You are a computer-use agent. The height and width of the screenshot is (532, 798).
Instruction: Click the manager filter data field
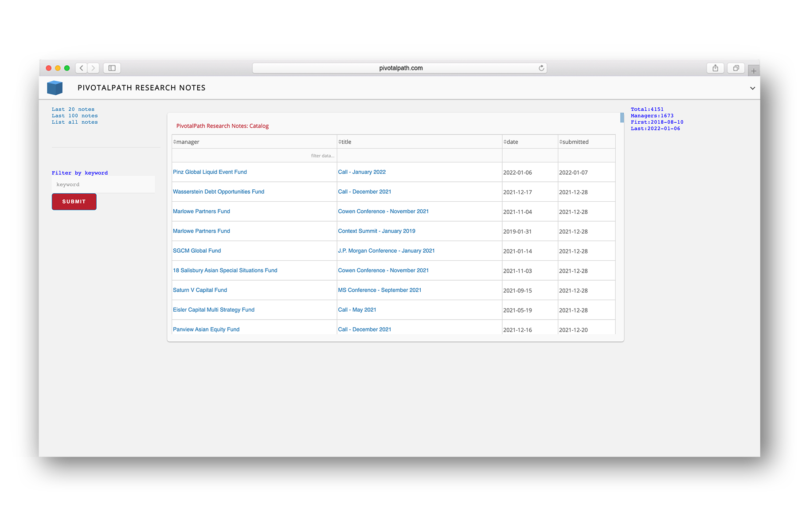tap(254, 156)
